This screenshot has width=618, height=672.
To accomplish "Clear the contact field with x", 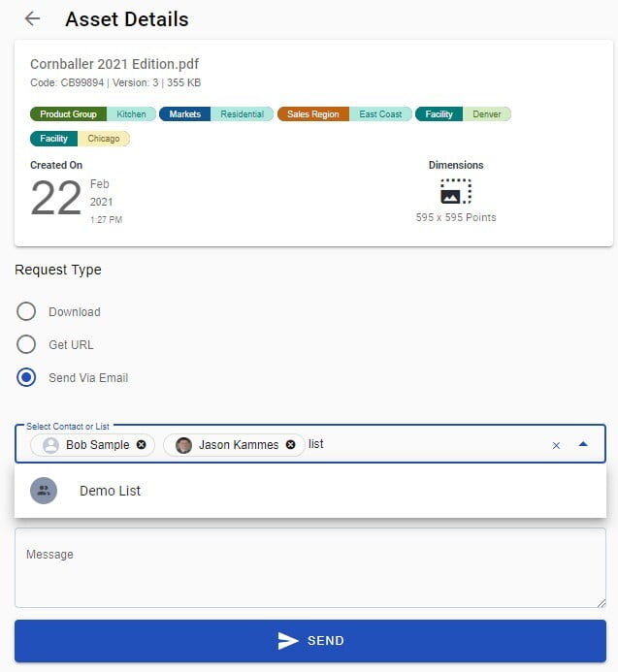I will (556, 445).
